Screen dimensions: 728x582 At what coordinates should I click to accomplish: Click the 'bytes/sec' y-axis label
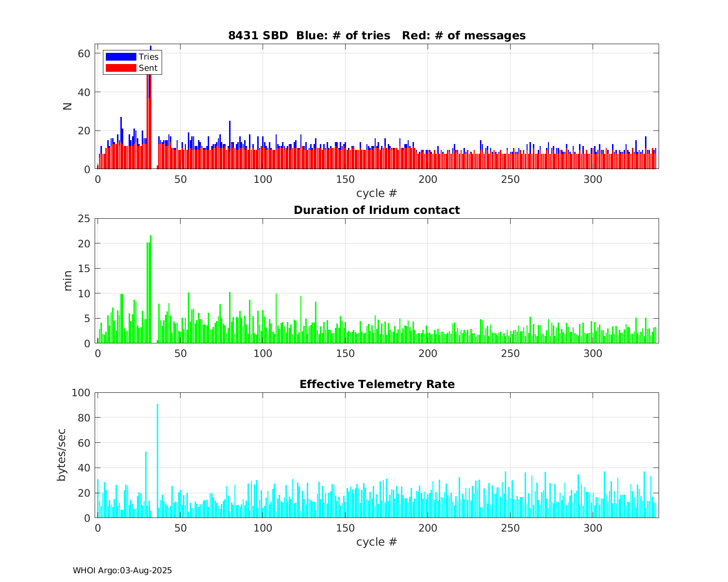tap(61, 455)
